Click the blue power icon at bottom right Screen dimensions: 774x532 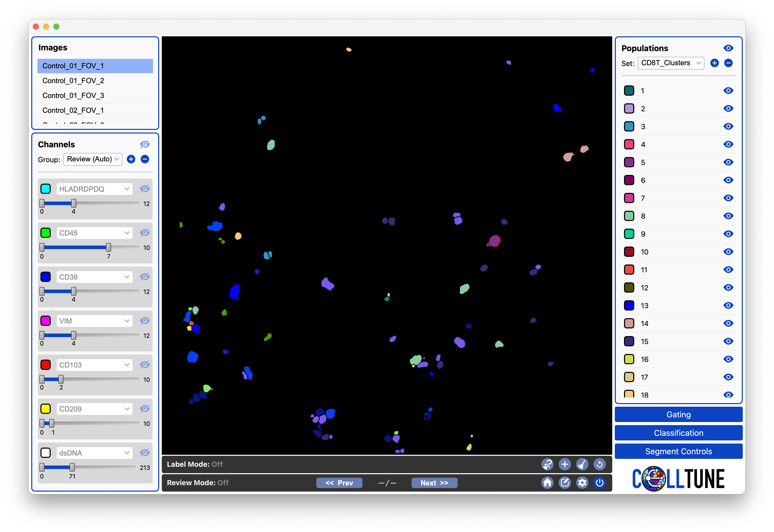click(x=600, y=482)
